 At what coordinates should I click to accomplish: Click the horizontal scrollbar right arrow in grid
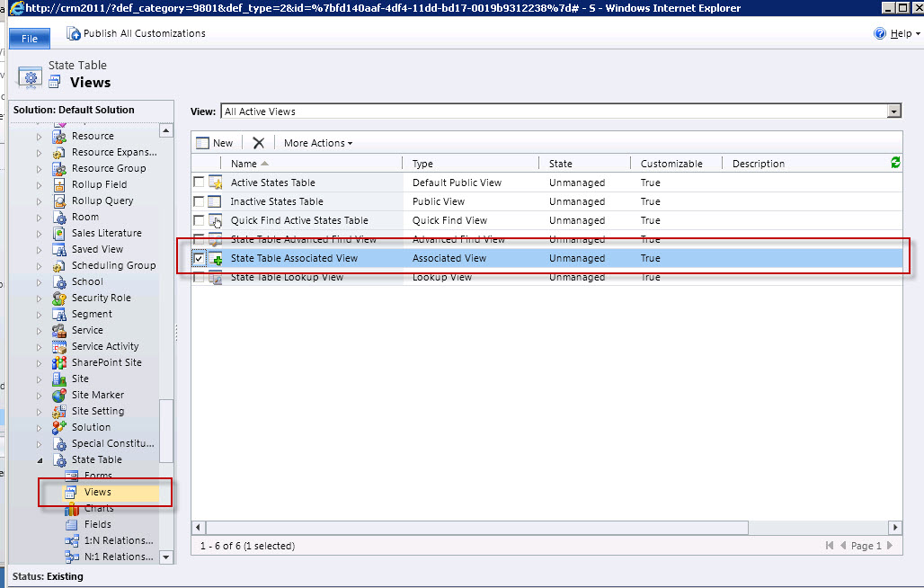894,527
